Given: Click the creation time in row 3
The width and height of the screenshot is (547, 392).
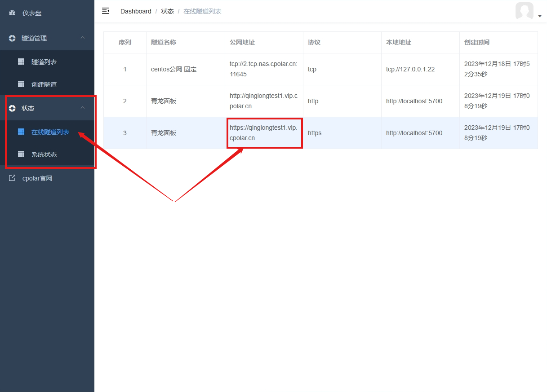Looking at the screenshot, I should (x=497, y=133).
